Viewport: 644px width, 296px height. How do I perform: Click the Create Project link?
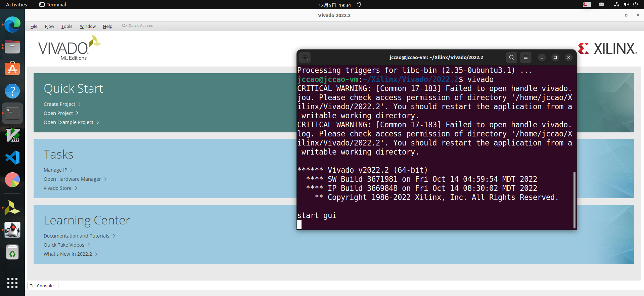point(59,104)
